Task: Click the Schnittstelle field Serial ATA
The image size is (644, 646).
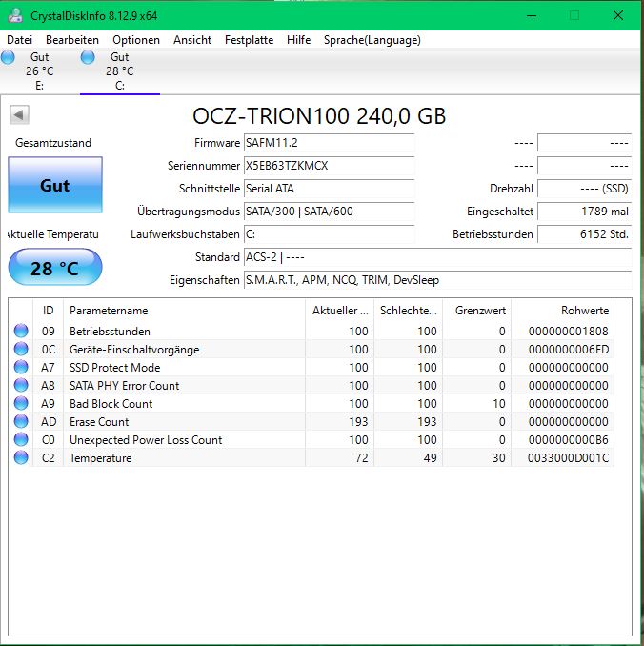Action: pyautogui.click(x=329, y=189)
